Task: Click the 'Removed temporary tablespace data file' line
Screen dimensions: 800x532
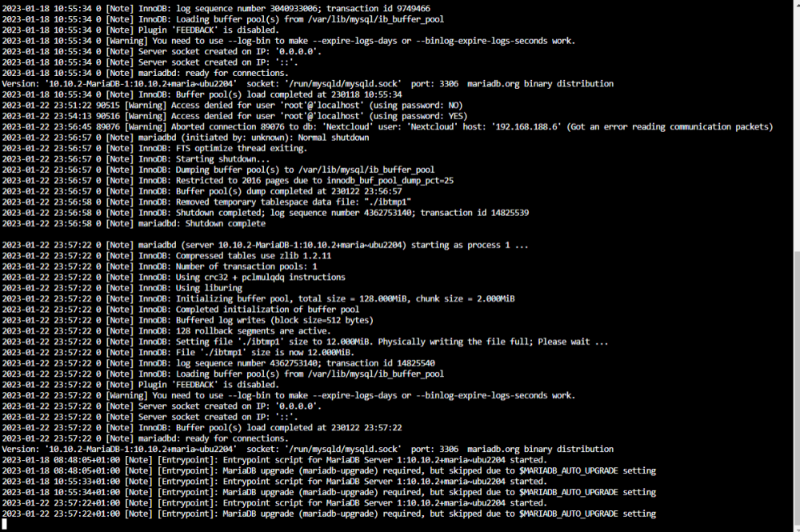Action: pos(206,202)
